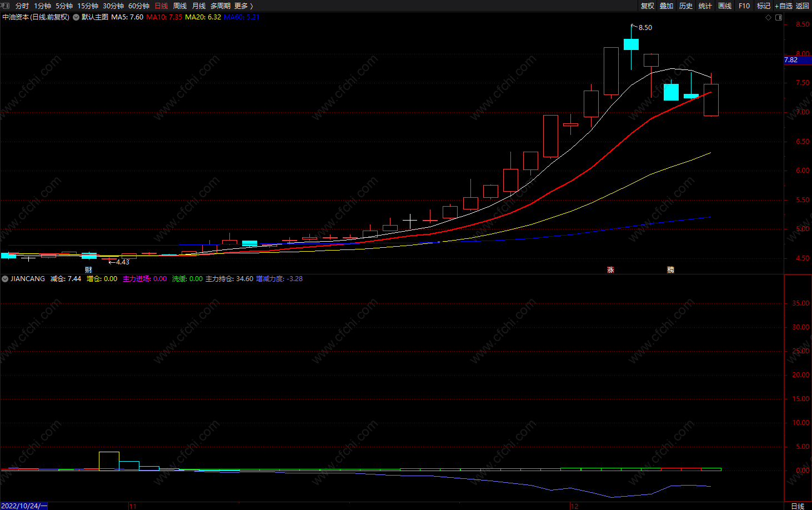Click the 主力持仓: 34.60 value
Viewport: 812px width, 510px height.
coord(229,279)
